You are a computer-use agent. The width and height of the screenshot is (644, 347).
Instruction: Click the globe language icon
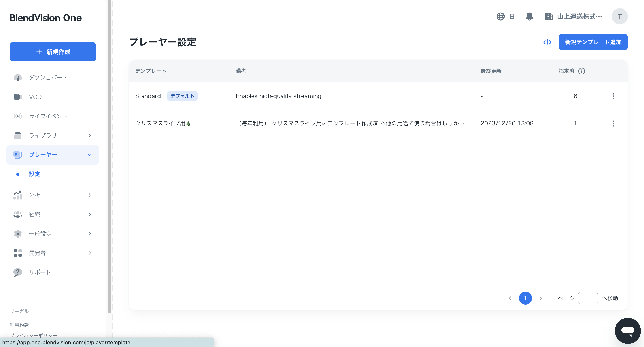pyautogui.click(x=500, y=17)
